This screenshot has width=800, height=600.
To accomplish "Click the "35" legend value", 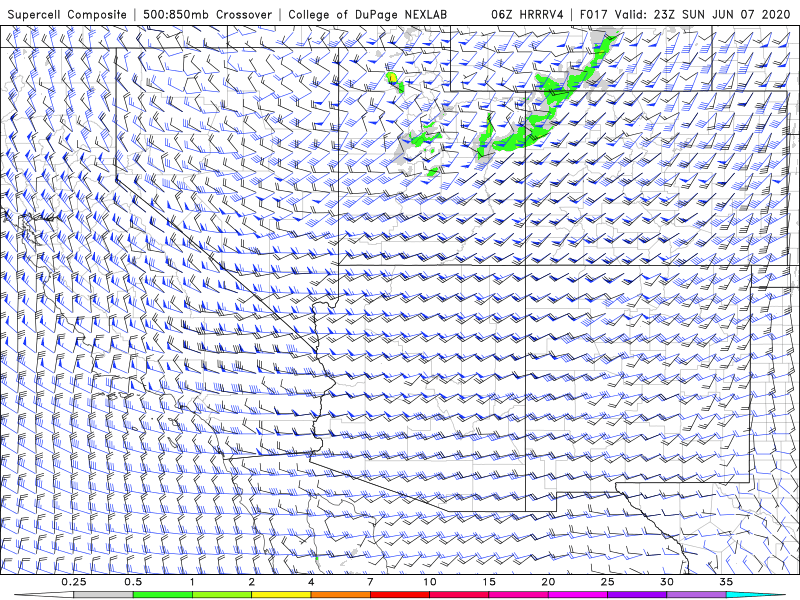I will pos(726,582).
